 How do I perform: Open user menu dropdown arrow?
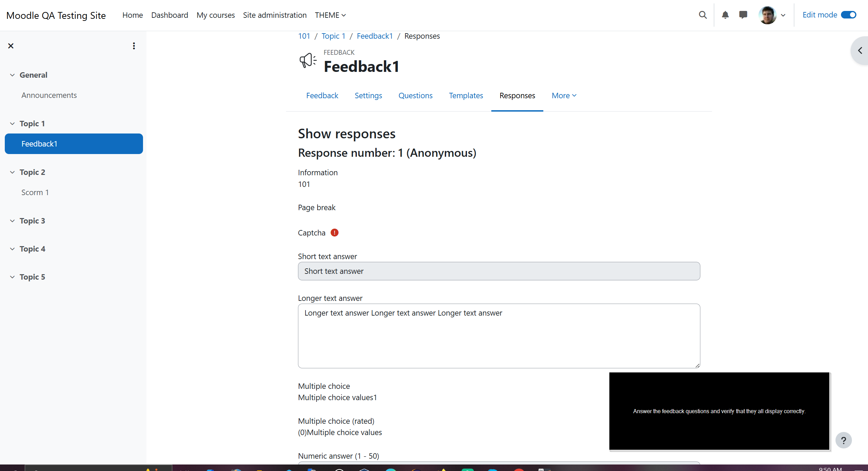tap(783, 15)
